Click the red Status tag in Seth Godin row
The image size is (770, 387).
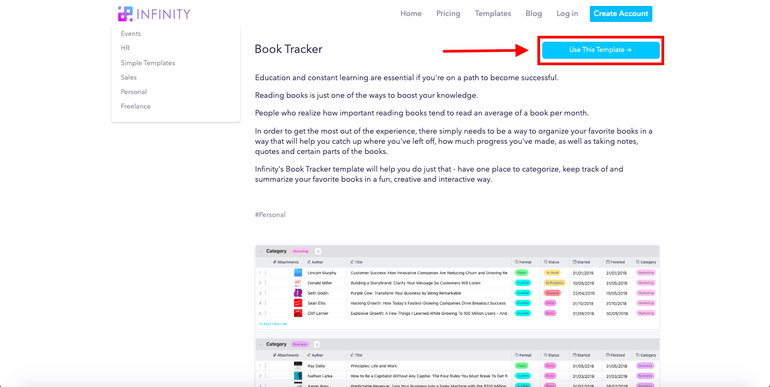coord(552,293)
